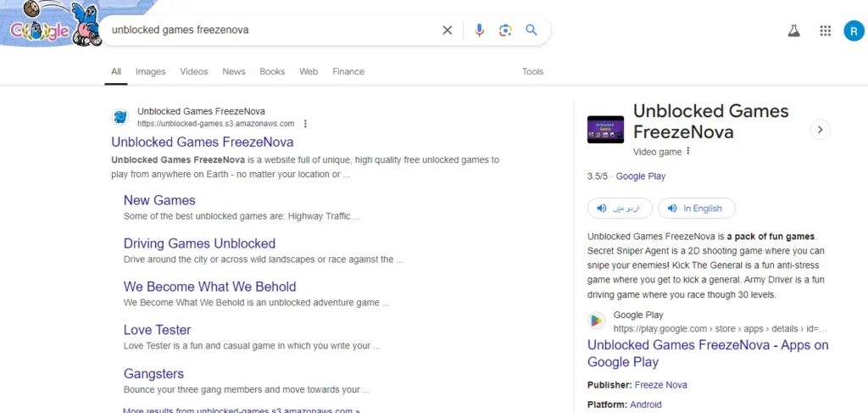Open the Driving Games Unblocked sitelink
868x413 pixels.
click(199, 243)
